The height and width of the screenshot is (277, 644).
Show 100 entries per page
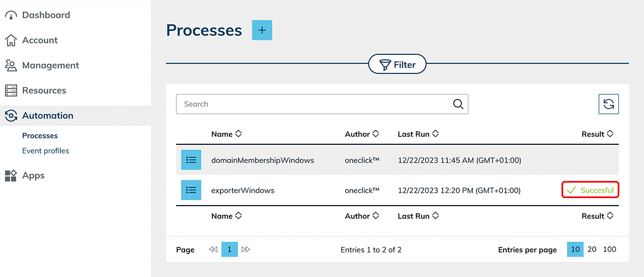click(609, 249)
